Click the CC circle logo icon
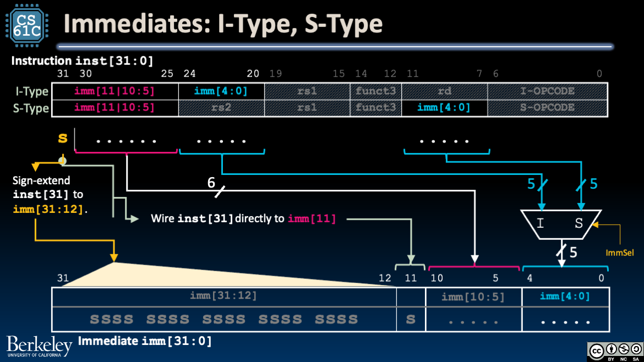The width and height of the screenshot is (644, 362). coord(597,348)
